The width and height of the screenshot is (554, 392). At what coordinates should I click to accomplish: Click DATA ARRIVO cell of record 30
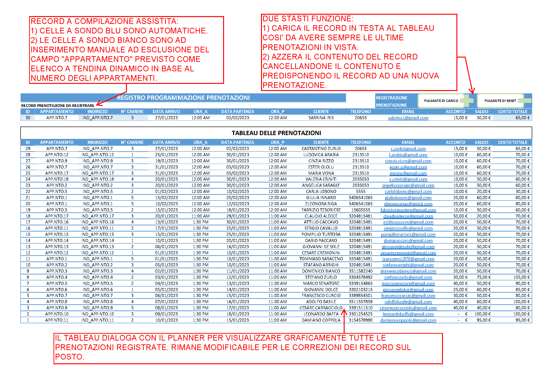point(166,118)
